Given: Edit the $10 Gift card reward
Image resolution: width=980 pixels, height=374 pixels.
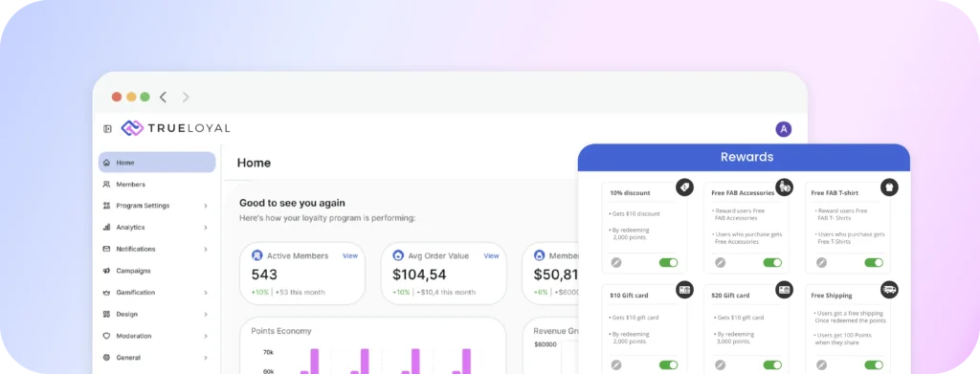Looking at the screenshot, I should point(616,365).
